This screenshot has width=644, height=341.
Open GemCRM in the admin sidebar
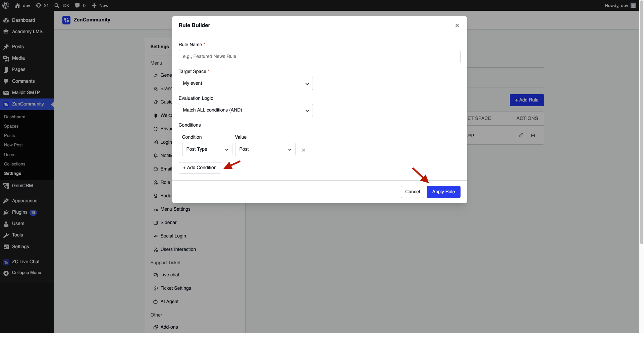[27, 186]
